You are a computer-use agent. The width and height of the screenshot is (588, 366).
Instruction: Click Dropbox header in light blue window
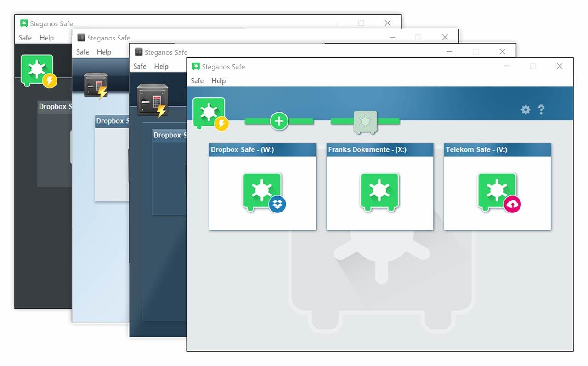pyautogui.click(x=112, y=121)
